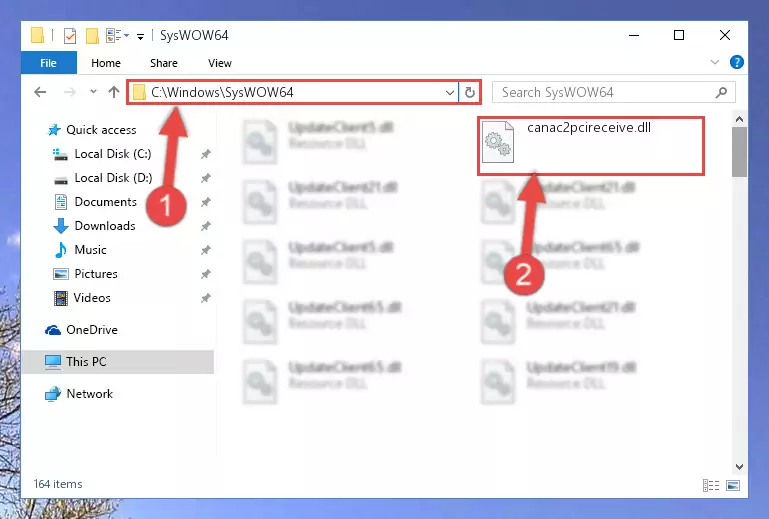Refresh the SysWOW64 folder view
Screen dimensions: 769x519
(470, 92)
